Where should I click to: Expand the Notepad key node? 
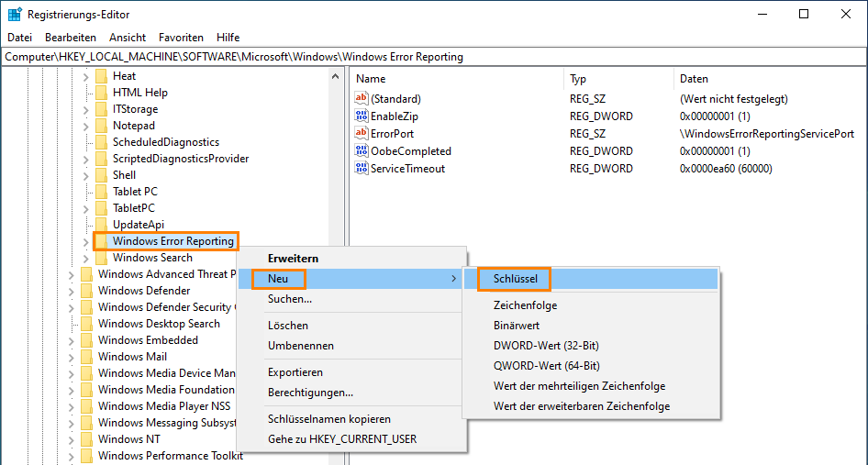pos(86,127)
